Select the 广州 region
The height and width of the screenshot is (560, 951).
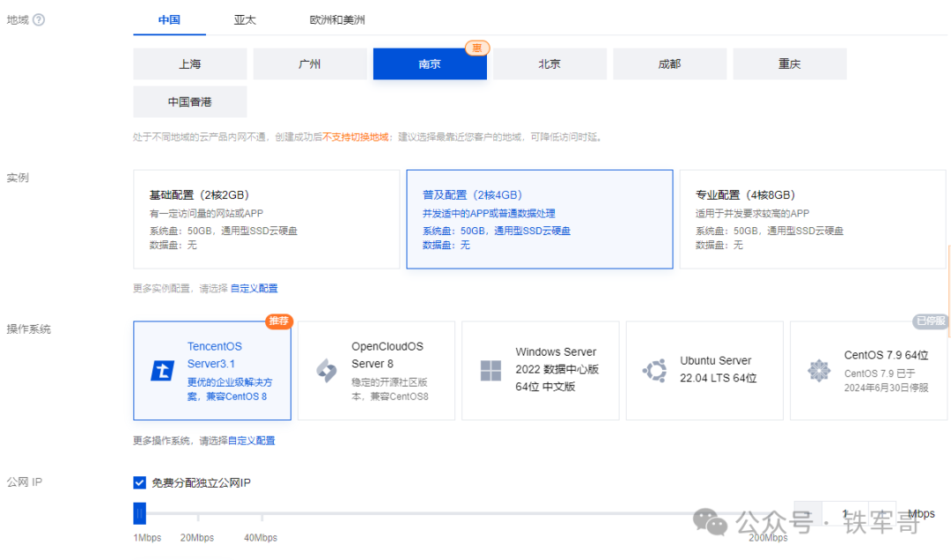click(x=310, y=63)
